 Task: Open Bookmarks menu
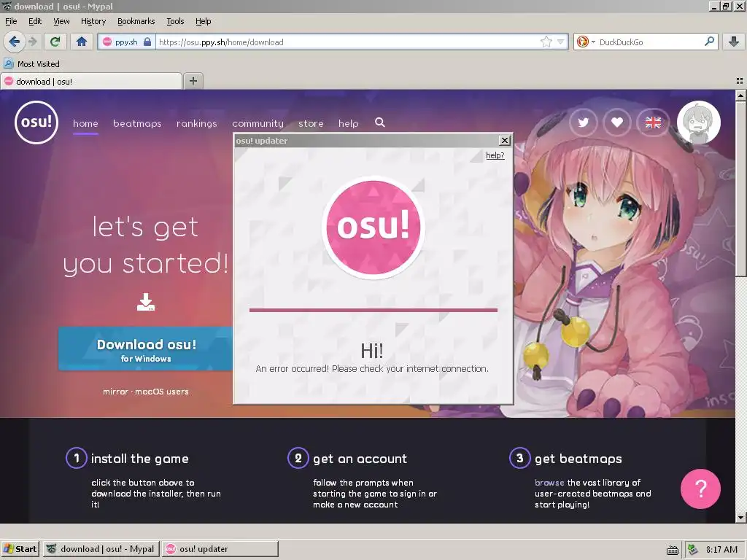tap(136, 21)
